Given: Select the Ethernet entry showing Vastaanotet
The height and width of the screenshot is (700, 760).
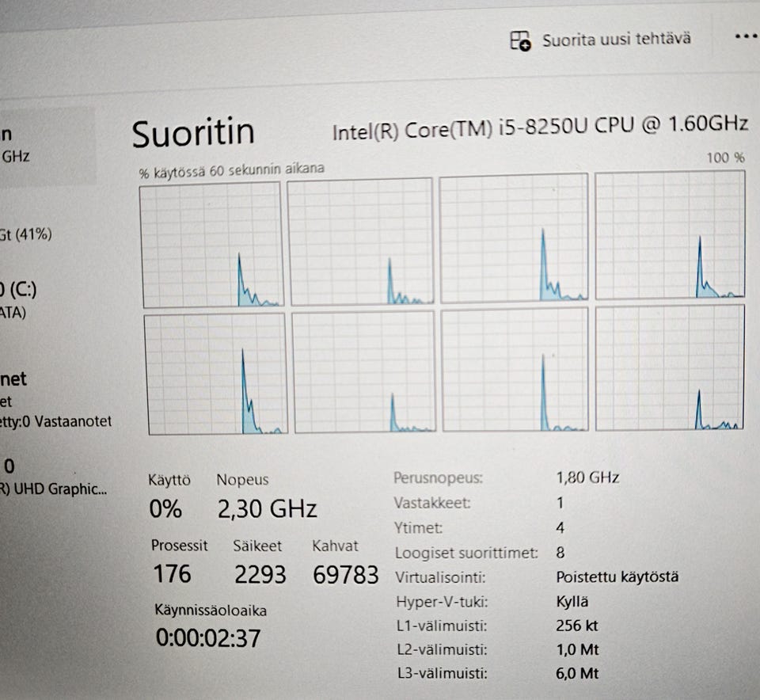Looking at the screenshot, I should tap(55, 400).
